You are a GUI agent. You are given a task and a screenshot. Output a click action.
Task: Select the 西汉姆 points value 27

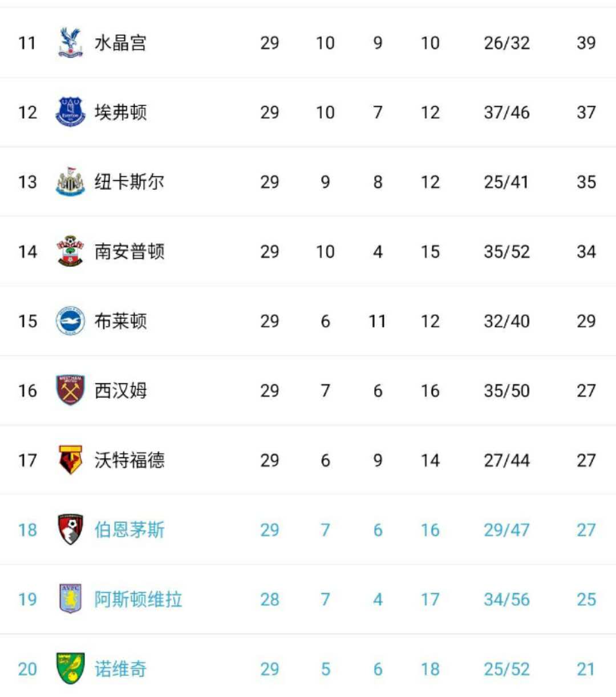(586, 391)
